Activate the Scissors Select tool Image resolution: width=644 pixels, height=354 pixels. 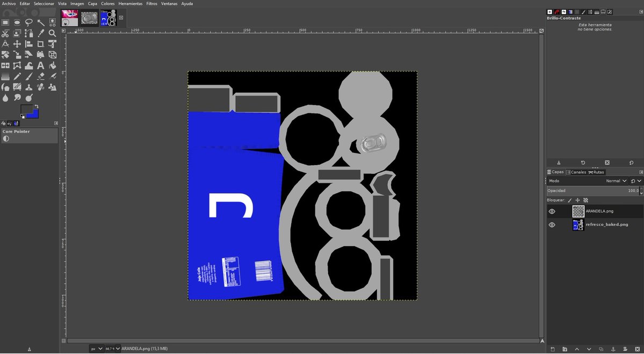pyautogui.click(x=5, y=33)
